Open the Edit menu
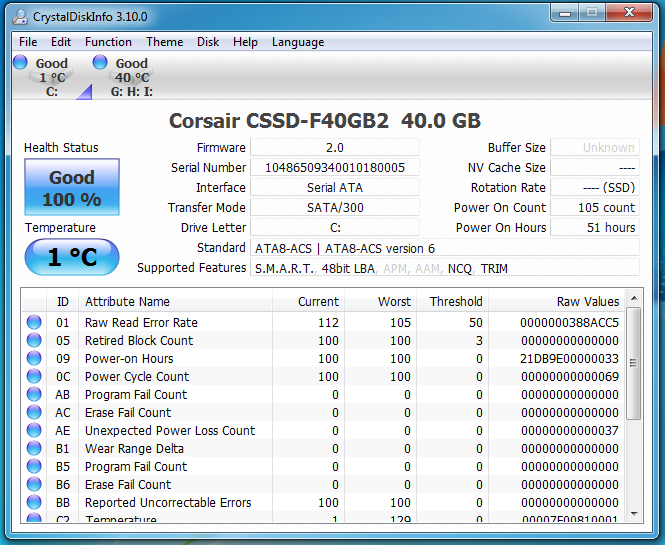This screenshot has height=545, width=665. pos(61,42)
